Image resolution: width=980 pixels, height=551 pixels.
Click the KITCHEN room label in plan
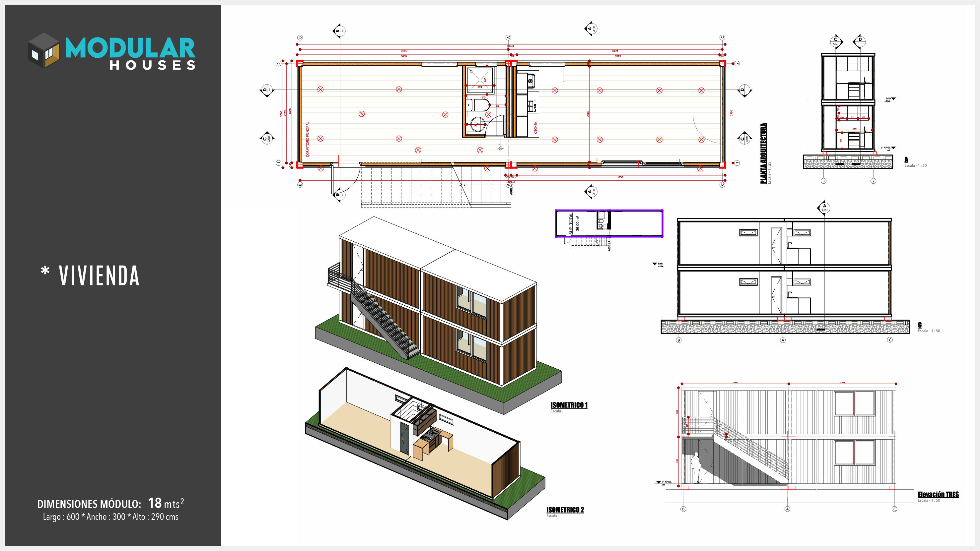(x=536, y=128)
